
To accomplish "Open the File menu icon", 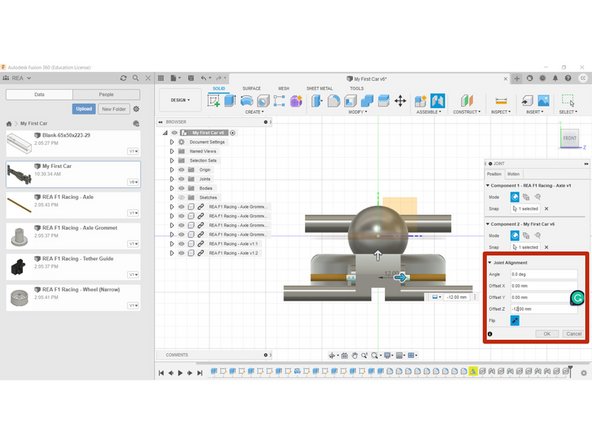I will [173, 78].
